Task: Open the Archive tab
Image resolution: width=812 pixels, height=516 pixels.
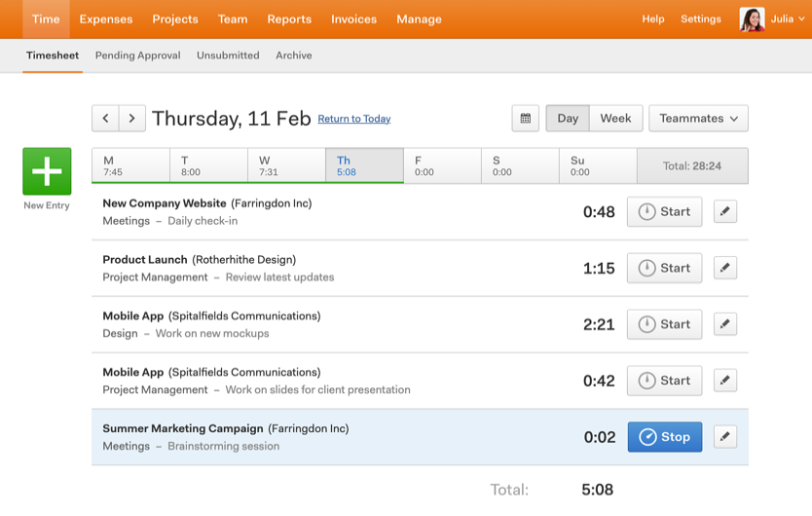Action: pyautogui.click(x=293, y=55)
